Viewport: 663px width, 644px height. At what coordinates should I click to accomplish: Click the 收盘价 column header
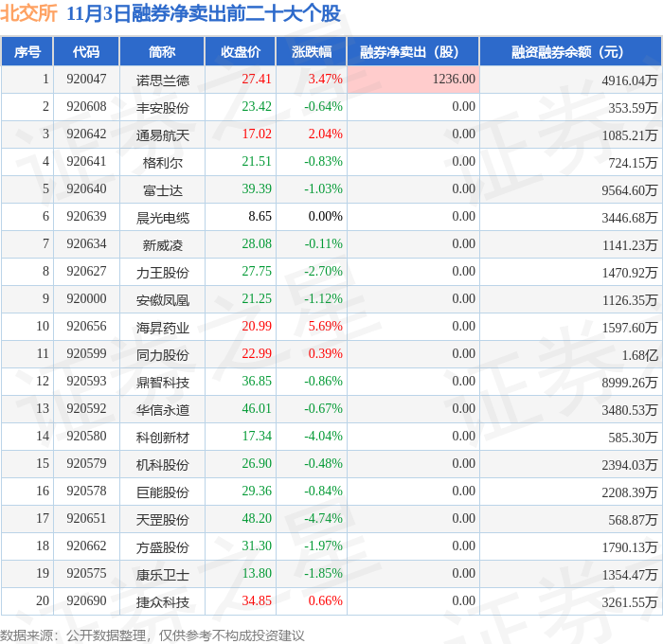click(241, 51)
